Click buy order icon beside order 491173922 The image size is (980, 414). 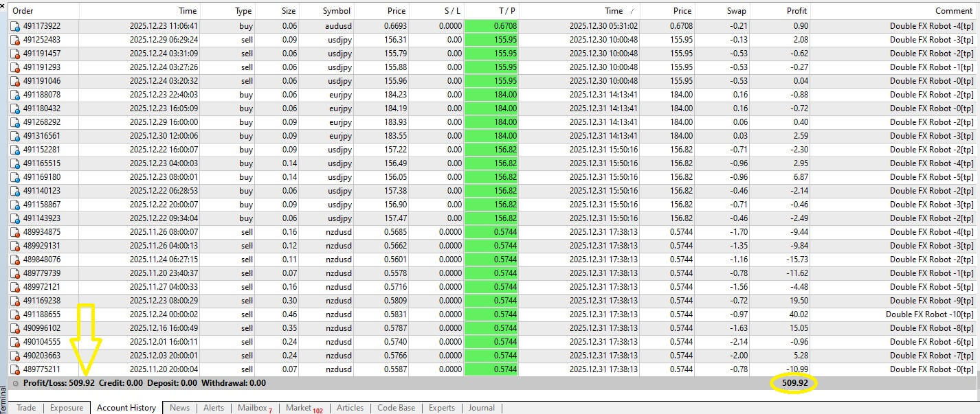point(15,26)
